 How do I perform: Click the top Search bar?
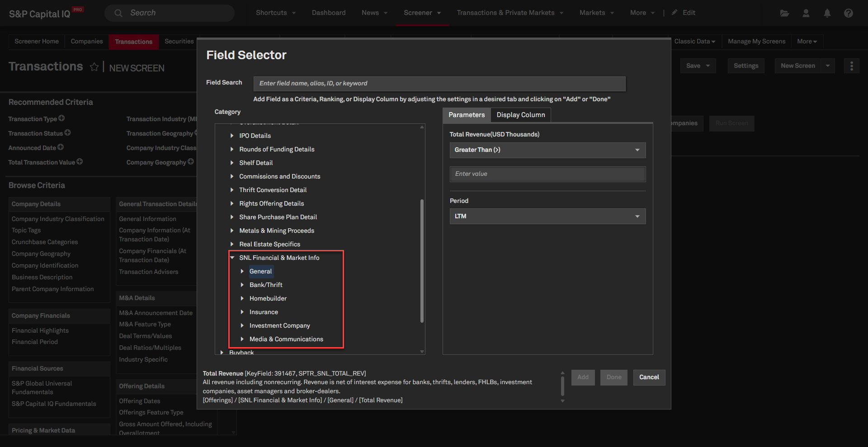point(170,13)
